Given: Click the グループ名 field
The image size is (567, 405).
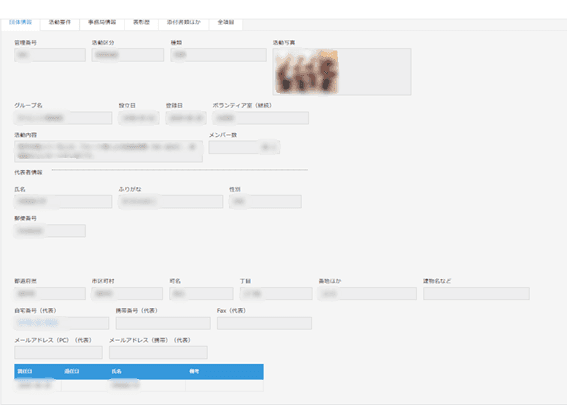Looking at the screenshot, I should (63, 118).
